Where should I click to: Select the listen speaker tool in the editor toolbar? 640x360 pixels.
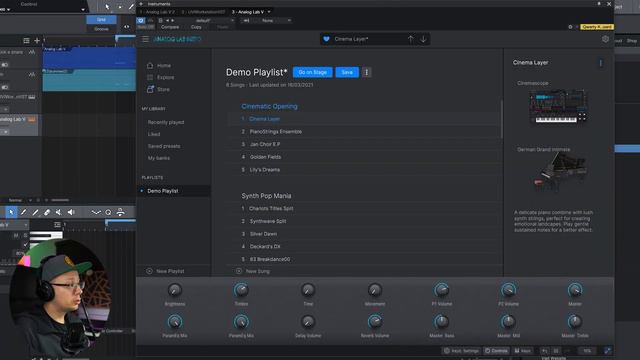pyautogui.click(x=71, y=212)
